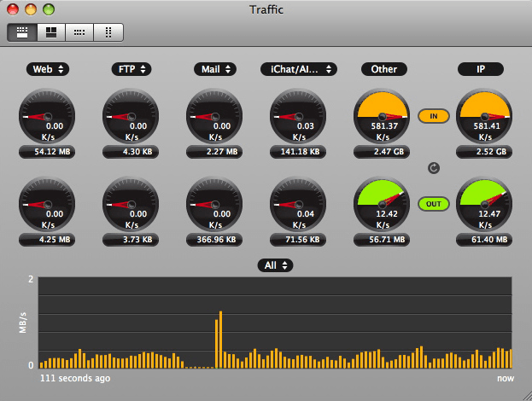532x401 pixels.
Task: Click the 2.52 GB IP incoming total
Action: click(484, 152)
